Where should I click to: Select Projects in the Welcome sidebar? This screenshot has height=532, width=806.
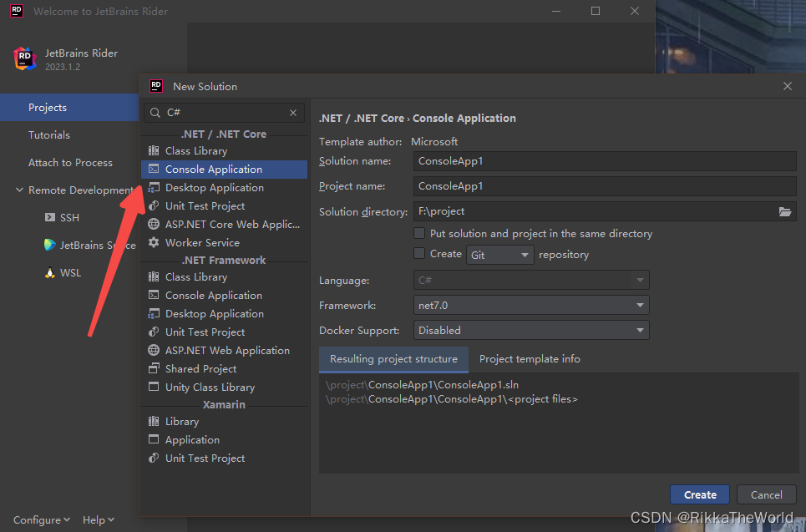tap(68, 108)
